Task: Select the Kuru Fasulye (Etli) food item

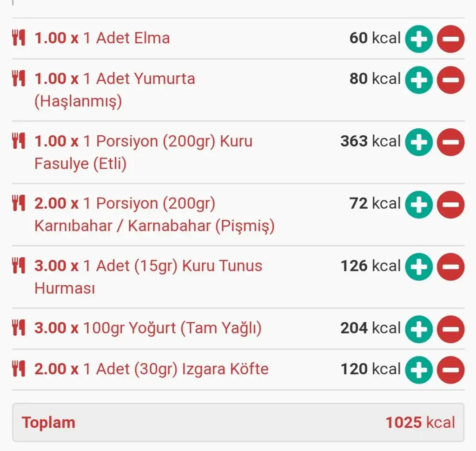Action: (x=143, y=152)
